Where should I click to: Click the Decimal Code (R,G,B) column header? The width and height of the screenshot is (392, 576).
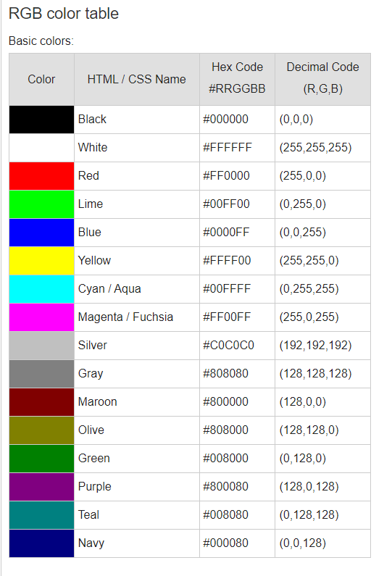click(x=323, y=80)
